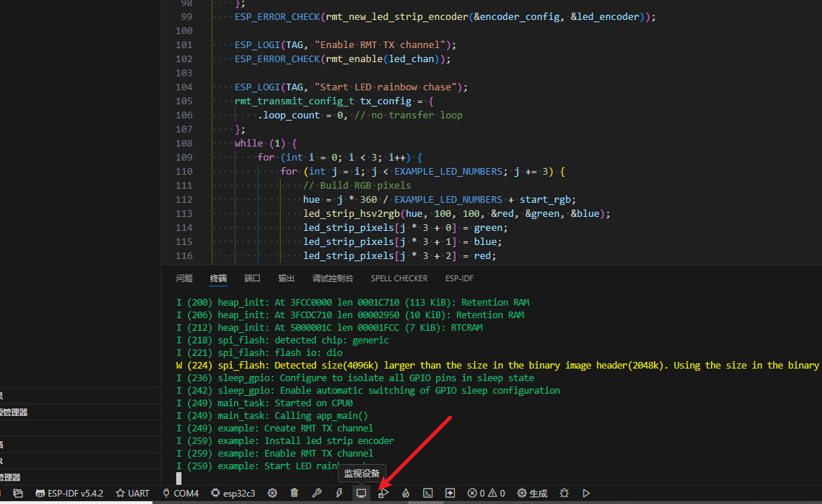This screenshot has width=822, height=504.
Task: Click the debug bug icon in status bar
Action: [x=564, y=493]
